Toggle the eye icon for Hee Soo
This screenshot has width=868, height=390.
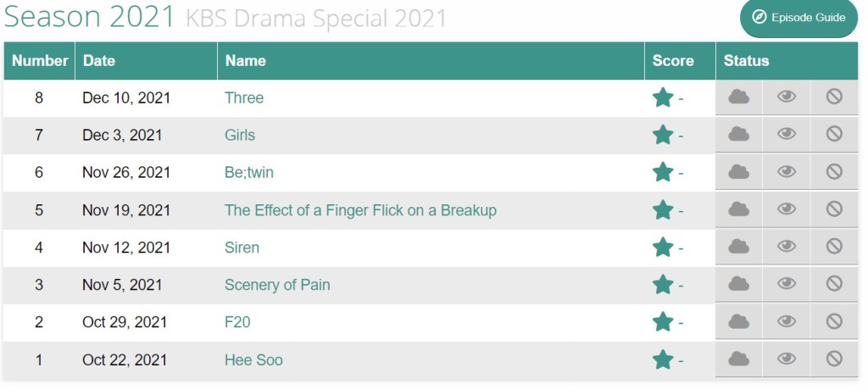[x=787, y=360]
